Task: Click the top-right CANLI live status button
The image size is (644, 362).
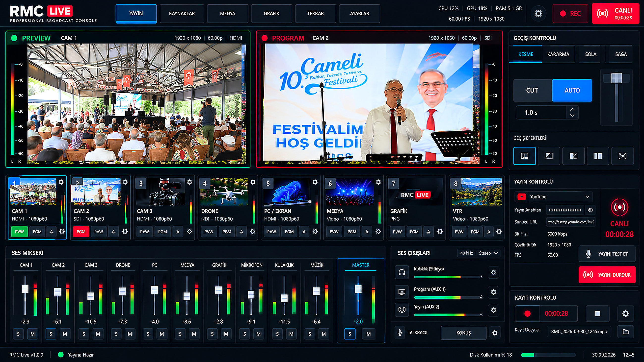Action: [616, 14]
